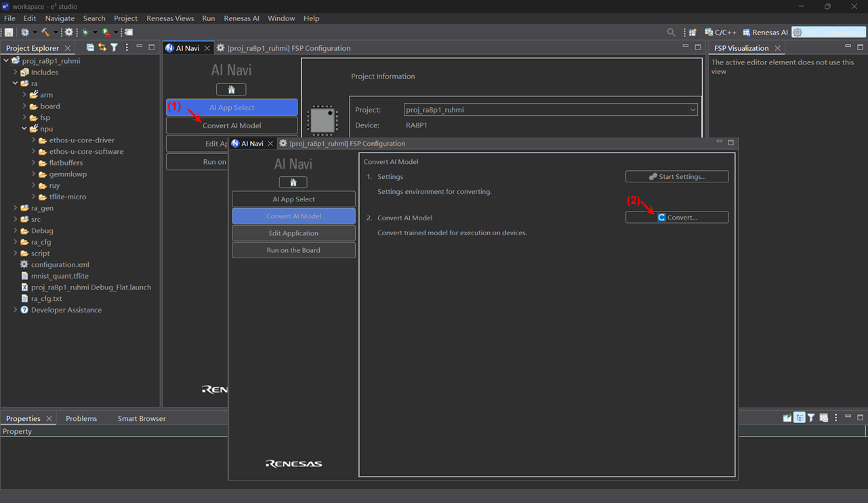Click the Save icon in the main toolbar
Screen dimensions: 868x503
click(x=9, y=32)
